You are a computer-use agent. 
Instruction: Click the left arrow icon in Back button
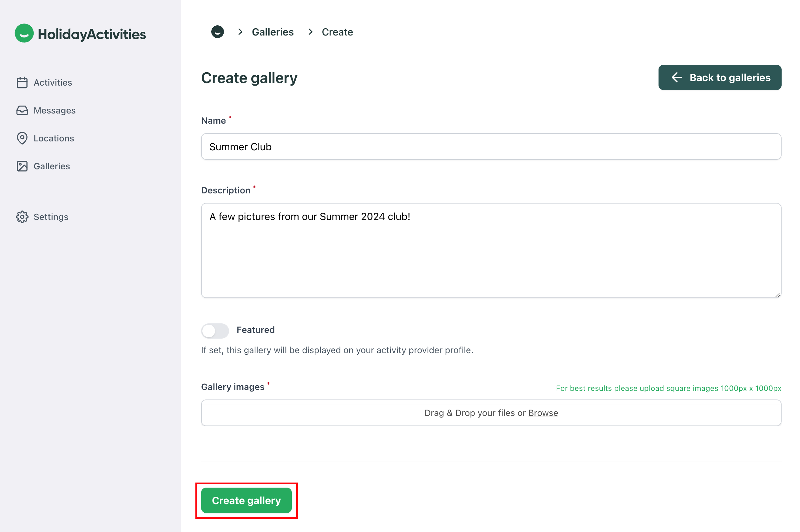[676, 77]
